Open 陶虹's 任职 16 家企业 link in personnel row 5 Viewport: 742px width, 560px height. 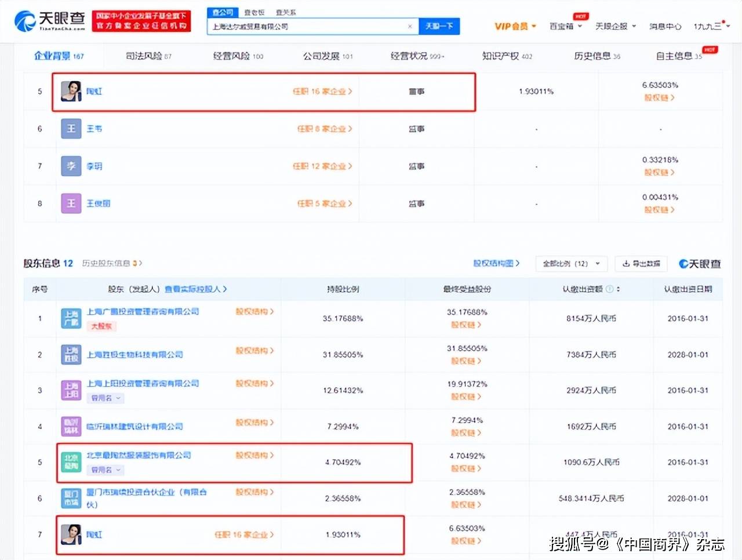pos(322,92)
